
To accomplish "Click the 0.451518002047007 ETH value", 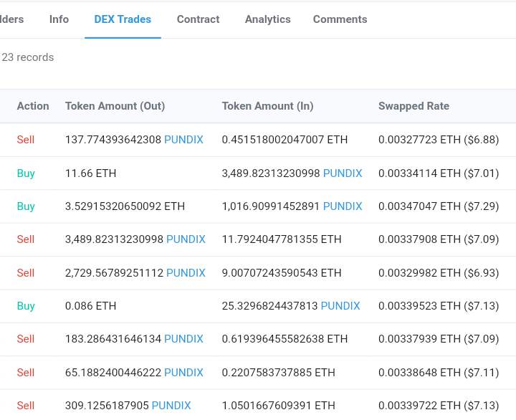I will coord(285,140).
